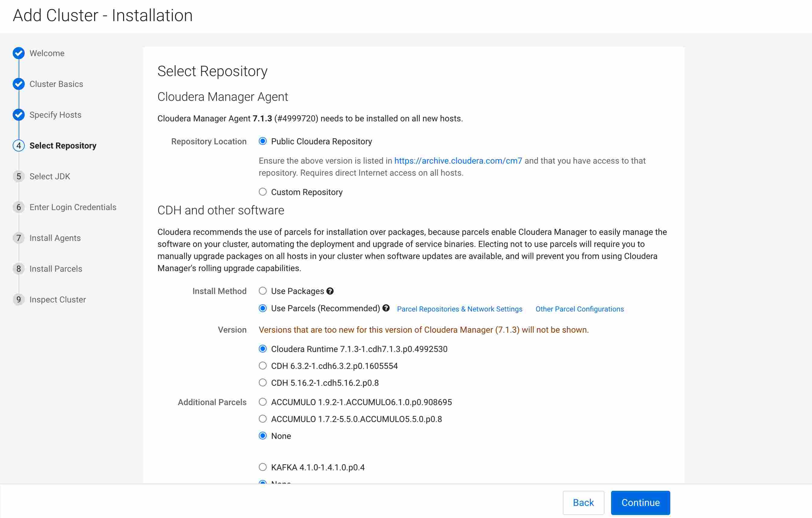The height and width of the screenshot is (518, 812).
Task: Open Parcel Repositories & Network Settings link
Action: tap(459, 309)
